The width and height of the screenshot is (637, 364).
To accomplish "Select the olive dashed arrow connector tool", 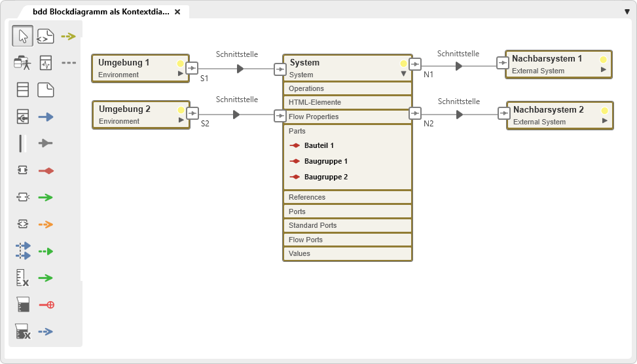I will [x=68, y=36].
